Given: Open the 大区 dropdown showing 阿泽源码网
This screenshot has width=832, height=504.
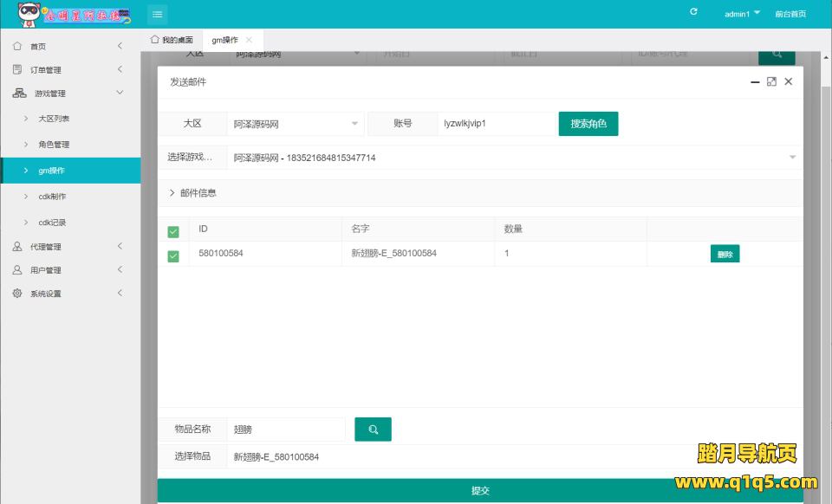Looking at the screenshot, I should pyautogui.click(x=295, y=124).
